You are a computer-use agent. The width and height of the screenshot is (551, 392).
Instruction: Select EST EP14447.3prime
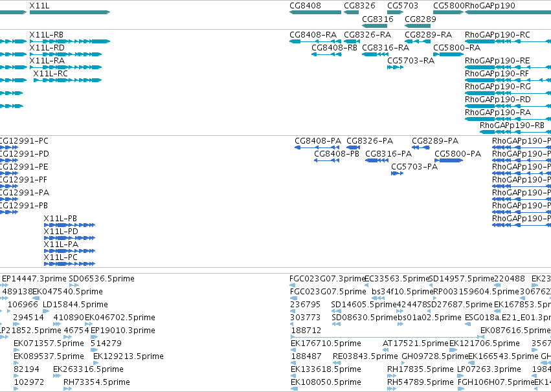[34, 279]
